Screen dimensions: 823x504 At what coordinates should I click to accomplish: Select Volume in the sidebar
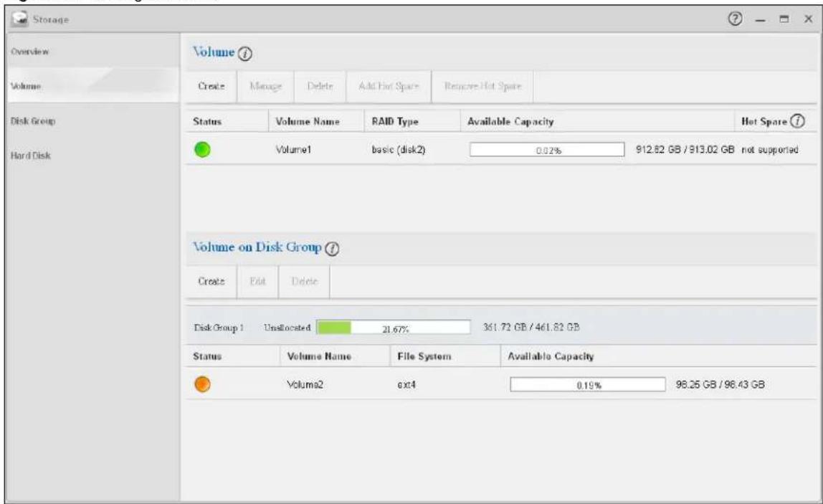pyautogui.click(x=92, y=85)
